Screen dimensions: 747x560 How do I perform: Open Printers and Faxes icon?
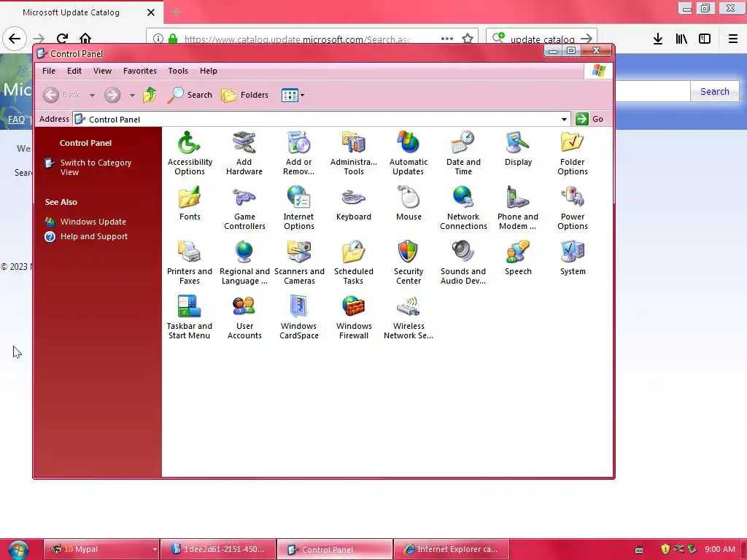tap(190, 262)
